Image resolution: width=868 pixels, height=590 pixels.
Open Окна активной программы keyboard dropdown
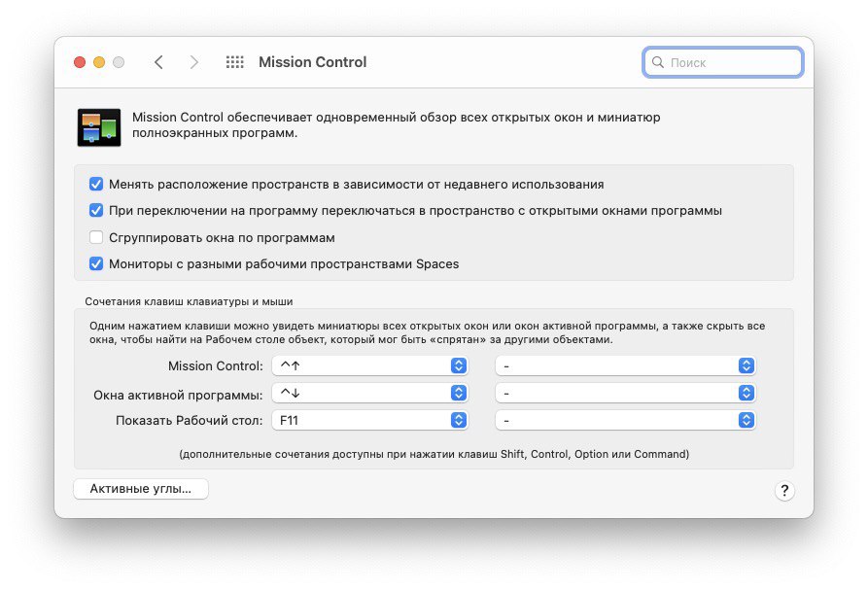pyautogui.click(x=369, y=393)
